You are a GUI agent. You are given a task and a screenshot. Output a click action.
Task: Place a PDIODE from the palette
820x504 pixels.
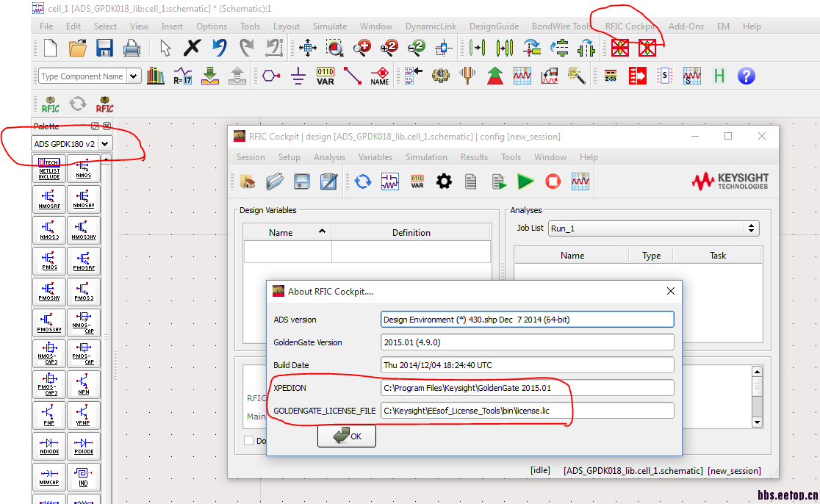pyautogui.click(x=84, y=446)
